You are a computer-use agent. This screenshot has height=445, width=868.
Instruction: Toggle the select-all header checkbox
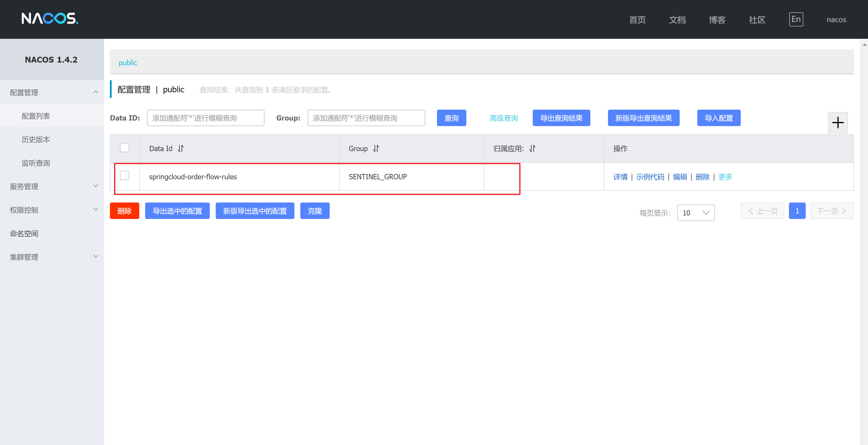coord(125,148)
